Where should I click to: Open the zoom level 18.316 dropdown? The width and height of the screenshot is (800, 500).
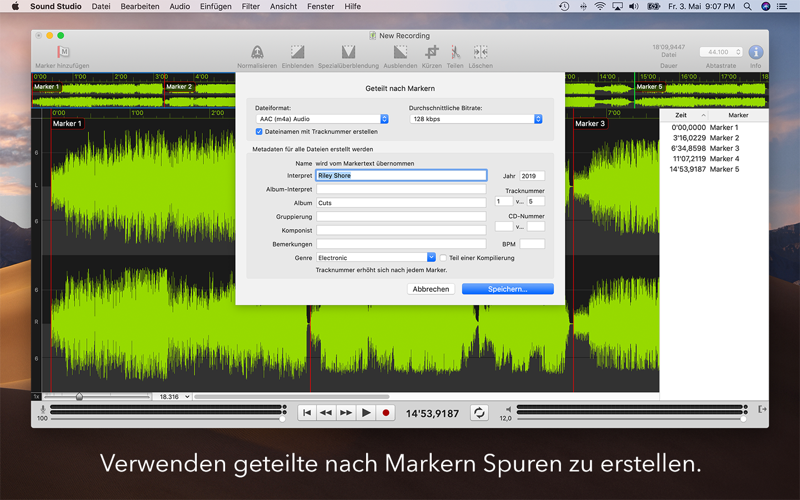(172, 396)
